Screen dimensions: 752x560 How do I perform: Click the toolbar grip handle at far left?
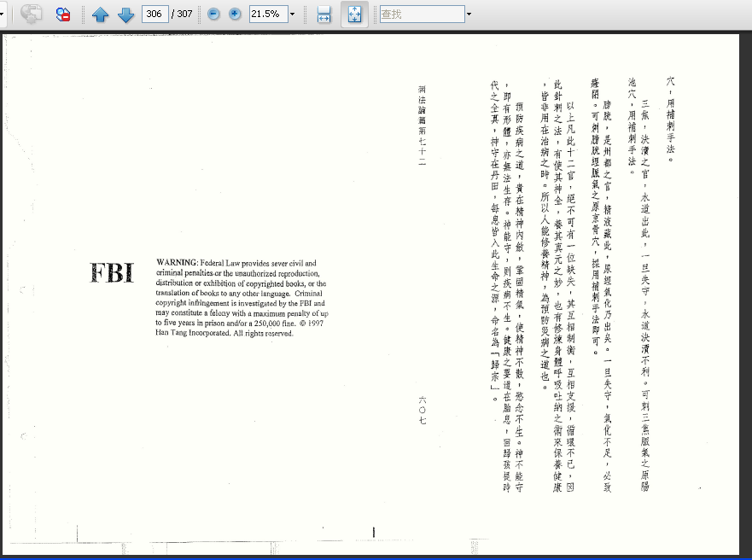[x=3, y=15]
